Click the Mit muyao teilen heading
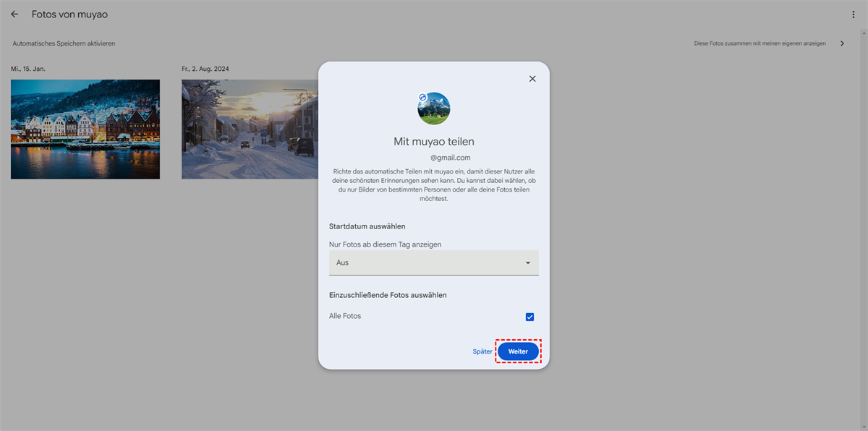Screen dimensions: 868x431 tap(434, 142)
